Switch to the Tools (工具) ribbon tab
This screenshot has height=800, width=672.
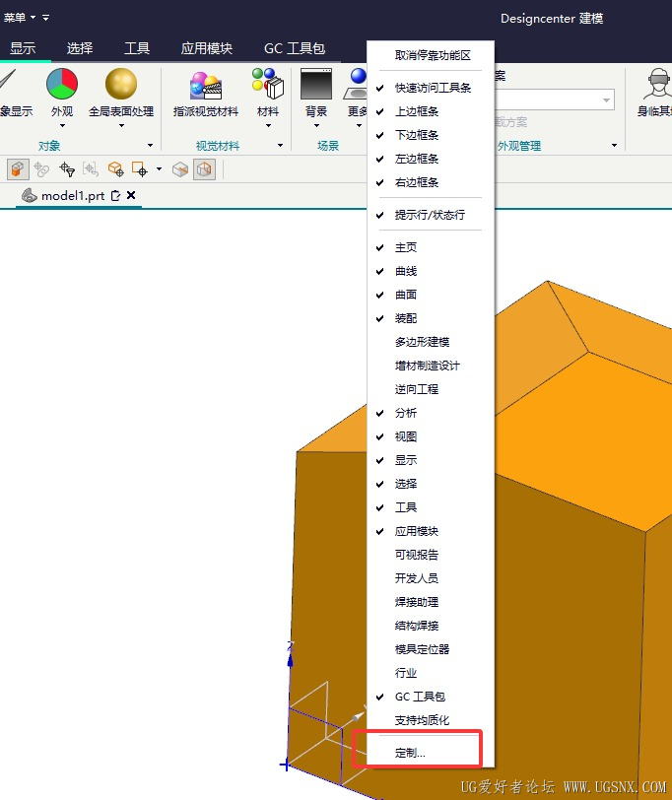point(137,48)
